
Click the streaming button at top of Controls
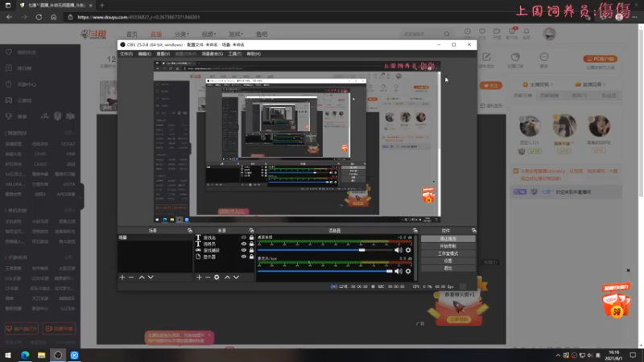pos(448,239)
